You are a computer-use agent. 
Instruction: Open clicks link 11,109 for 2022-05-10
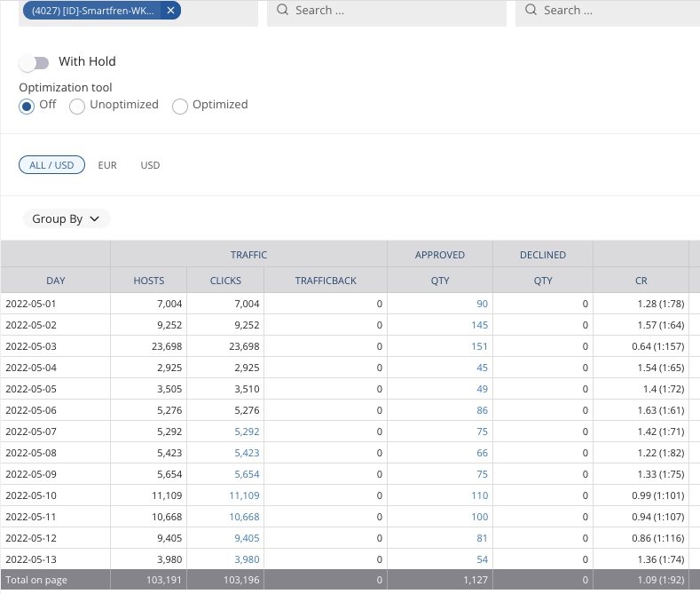tap(244, 495)
